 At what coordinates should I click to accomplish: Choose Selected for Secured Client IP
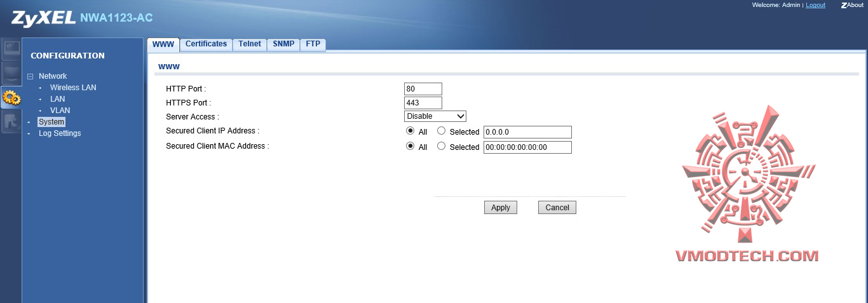coord(441,131)
